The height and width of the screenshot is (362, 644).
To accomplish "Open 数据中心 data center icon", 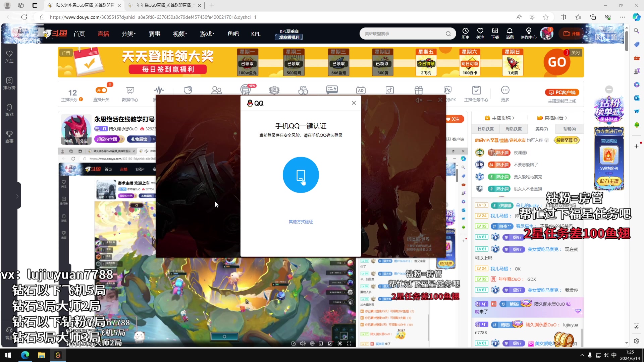I will pos(130,94).
